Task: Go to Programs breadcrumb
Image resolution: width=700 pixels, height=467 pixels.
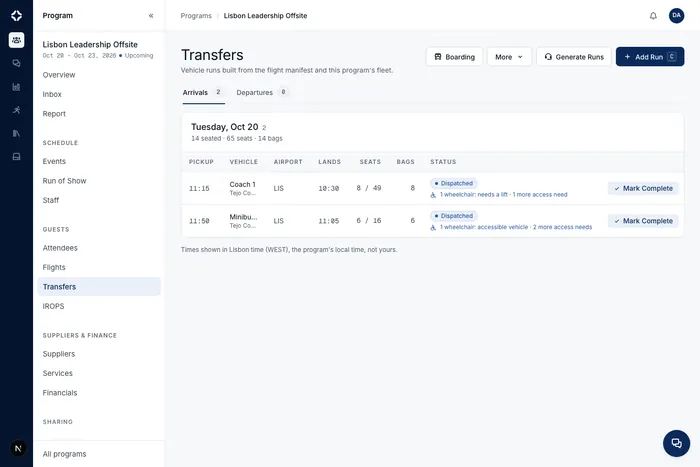Action: (x=196, y=16)
